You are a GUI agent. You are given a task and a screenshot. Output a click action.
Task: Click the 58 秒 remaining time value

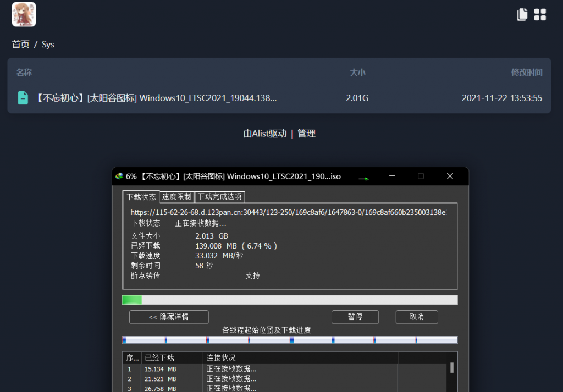pyautogui.click(x=204, y=266)
